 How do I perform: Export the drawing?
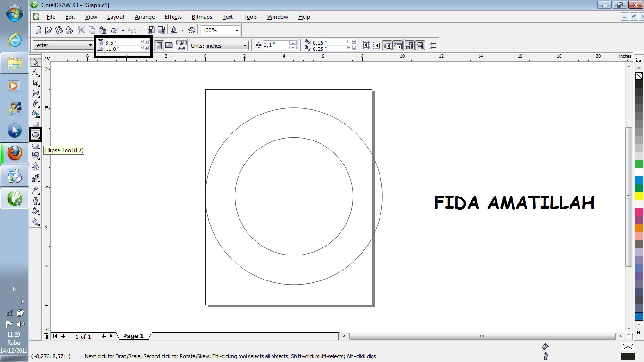(x=161, y=30)
